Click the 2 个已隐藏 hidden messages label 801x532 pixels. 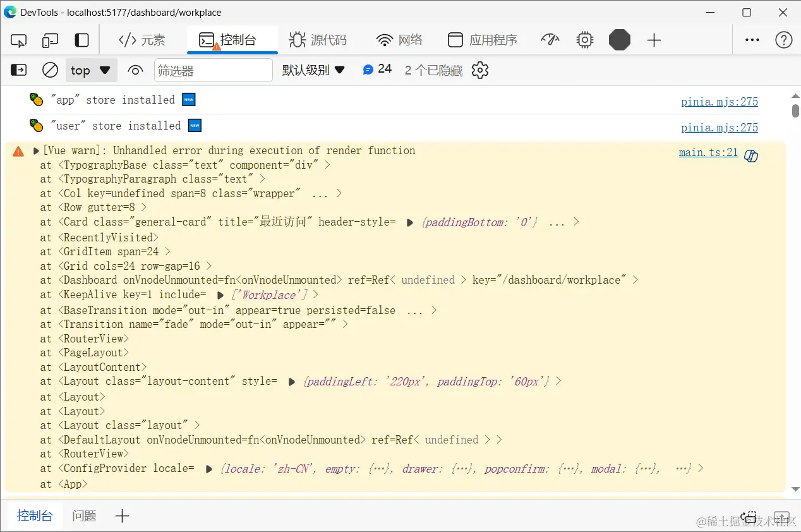point(433,70)
